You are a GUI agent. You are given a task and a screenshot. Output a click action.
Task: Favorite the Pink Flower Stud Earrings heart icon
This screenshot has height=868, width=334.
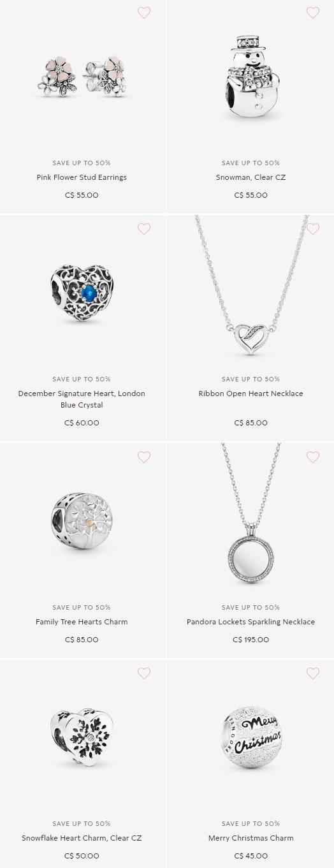144,13
